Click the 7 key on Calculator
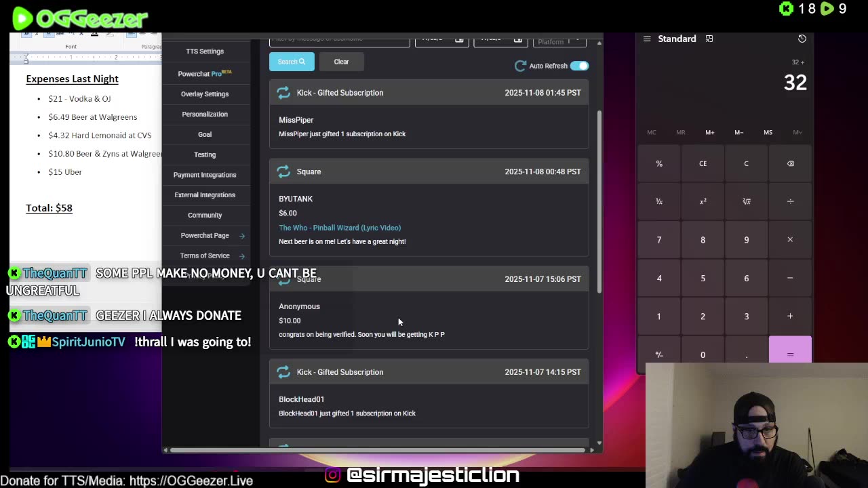Screen dimensions: 868x488 (x=659, y=239)
